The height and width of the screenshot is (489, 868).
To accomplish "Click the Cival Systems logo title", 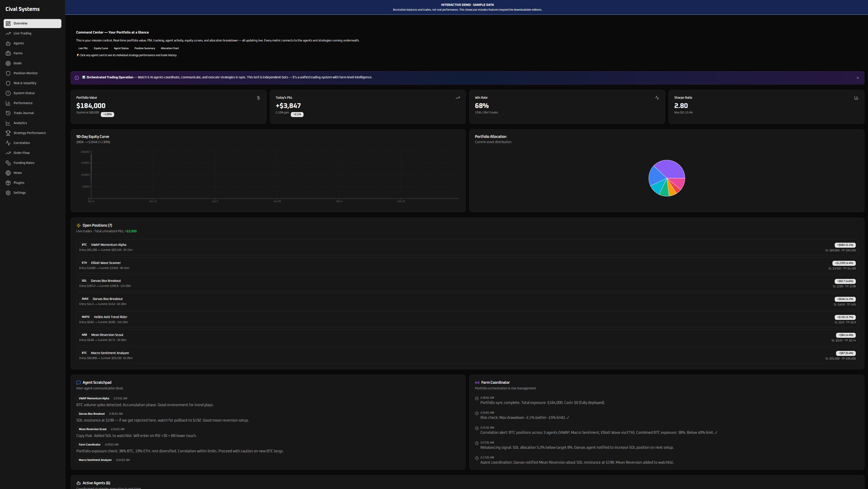I will click(x=23, y=9).
